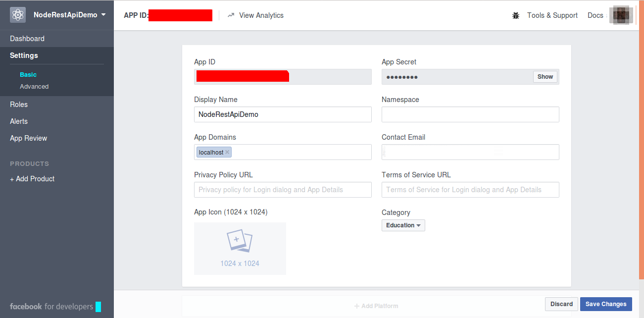Click Save Changes button
This screenshot has height=318, width=644.
coord(606,304)
